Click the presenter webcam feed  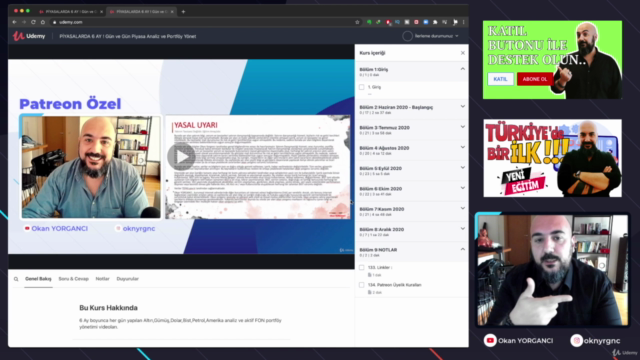[x=553, y=270]
